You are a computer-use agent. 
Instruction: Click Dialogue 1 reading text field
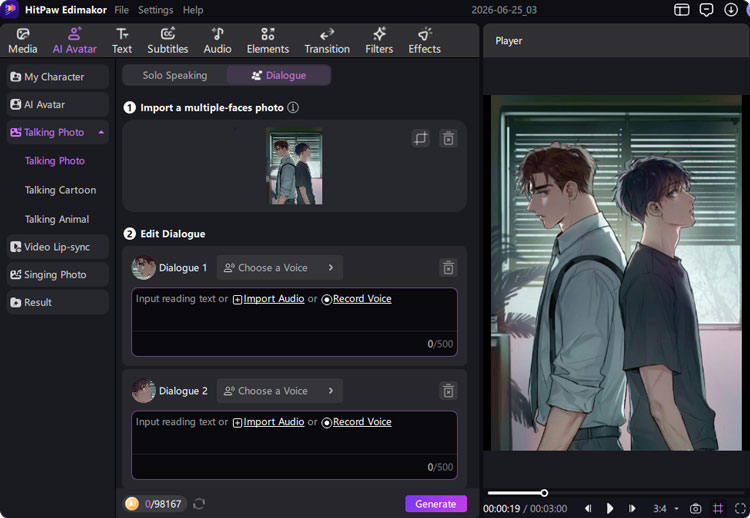[x=294, y=322]
